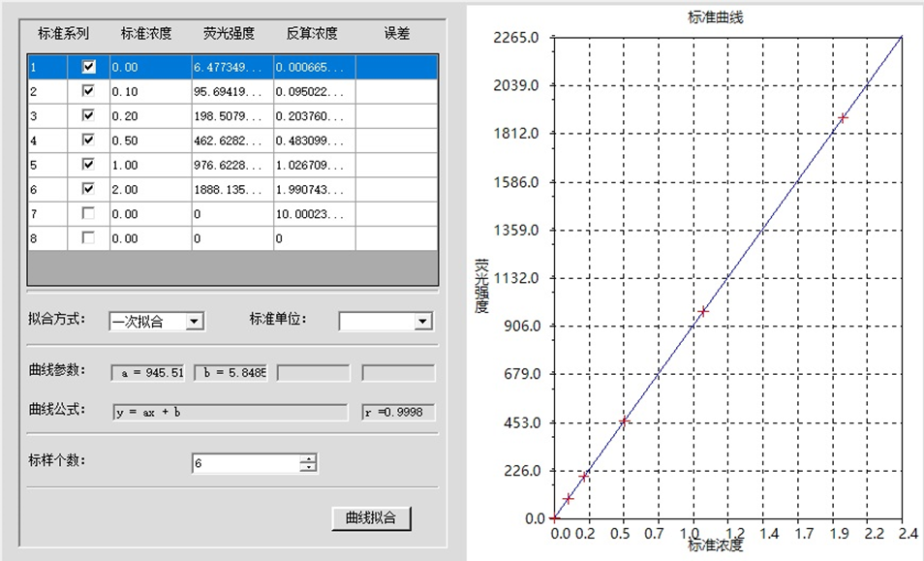Click the third empty curve parameter field
924x561 pixels.
pyautogui.click(x=314, y=373)
